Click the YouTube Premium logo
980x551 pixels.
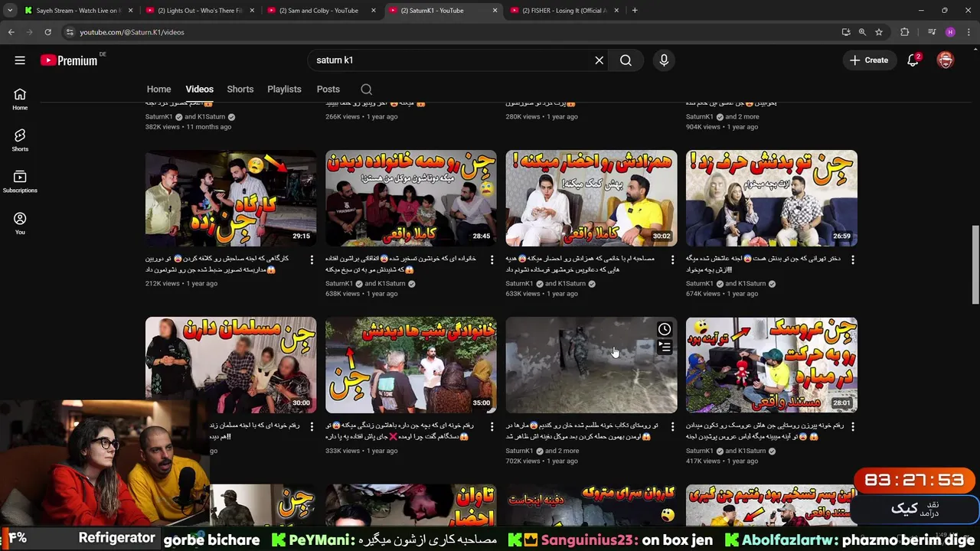pyautogui.click(x=69, y=60)
